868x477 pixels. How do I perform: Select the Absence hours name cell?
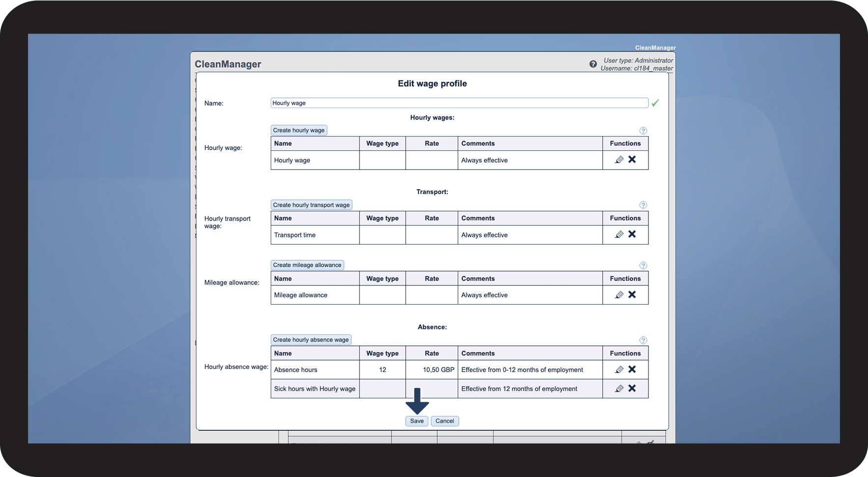315,370
